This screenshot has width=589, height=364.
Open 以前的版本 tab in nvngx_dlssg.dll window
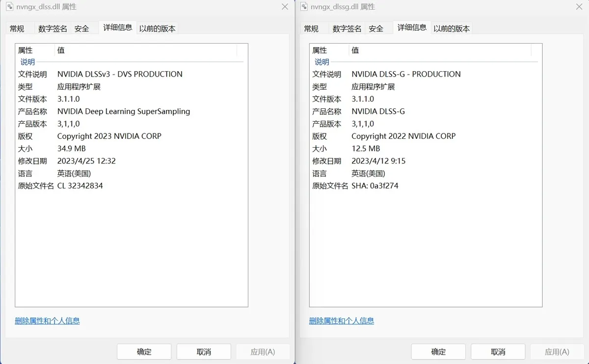point(452,28)
